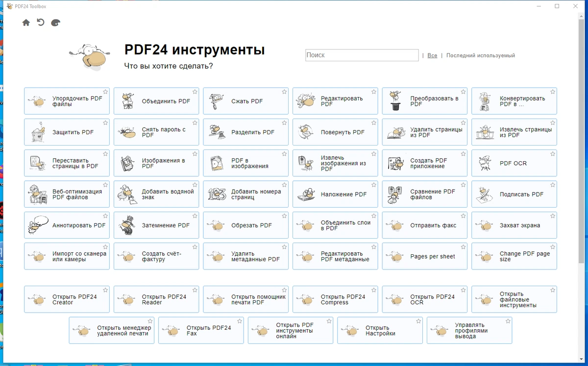Click the Повернуть PDF icon
This screenshot has width=588, height=366.
[306, 132]
